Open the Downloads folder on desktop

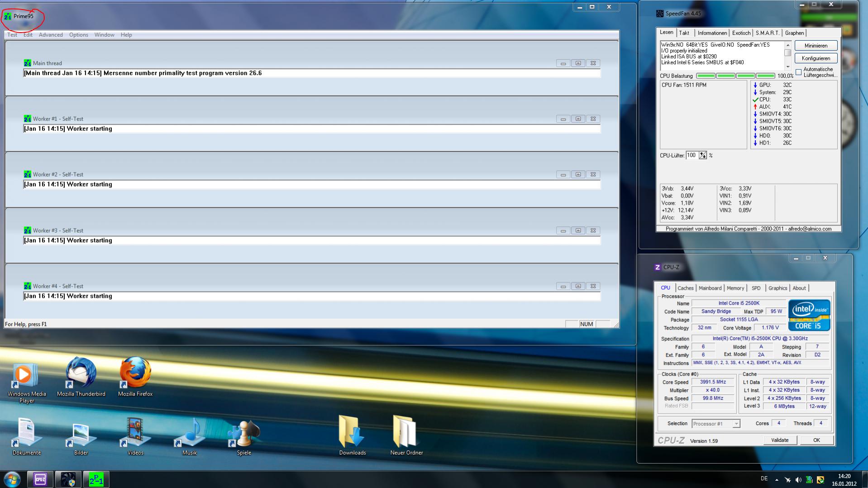point(353,435)
